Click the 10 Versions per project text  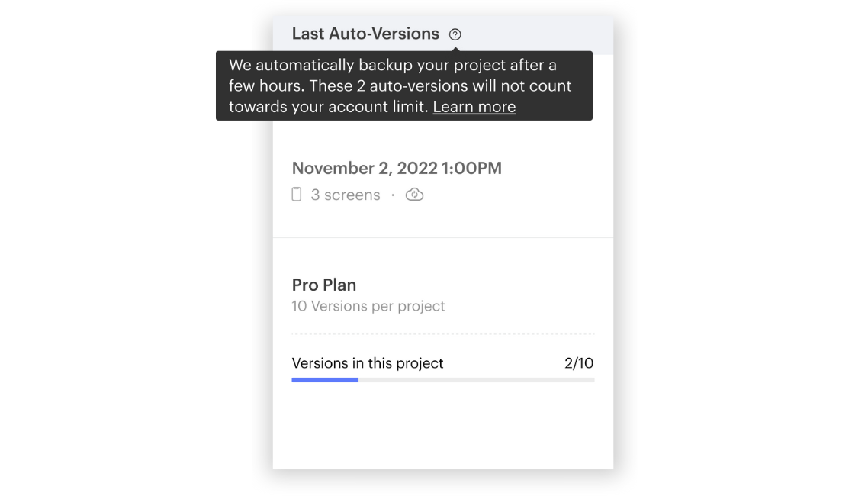(368, 305)
